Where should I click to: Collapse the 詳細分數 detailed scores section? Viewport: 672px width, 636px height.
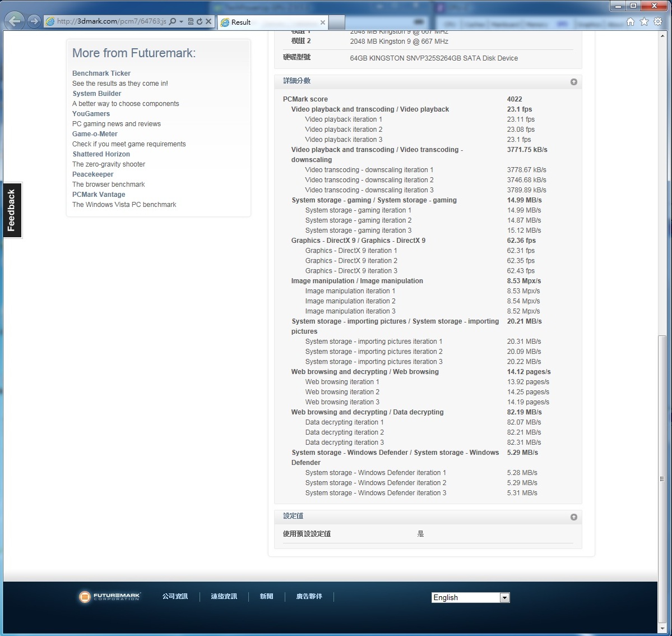point(573,82)
